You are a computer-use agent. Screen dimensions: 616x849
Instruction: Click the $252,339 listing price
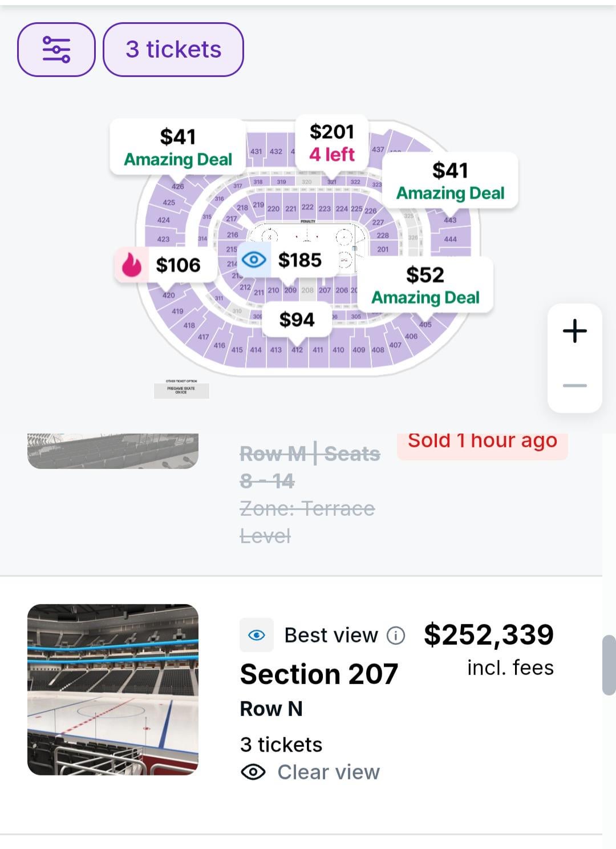488,634
